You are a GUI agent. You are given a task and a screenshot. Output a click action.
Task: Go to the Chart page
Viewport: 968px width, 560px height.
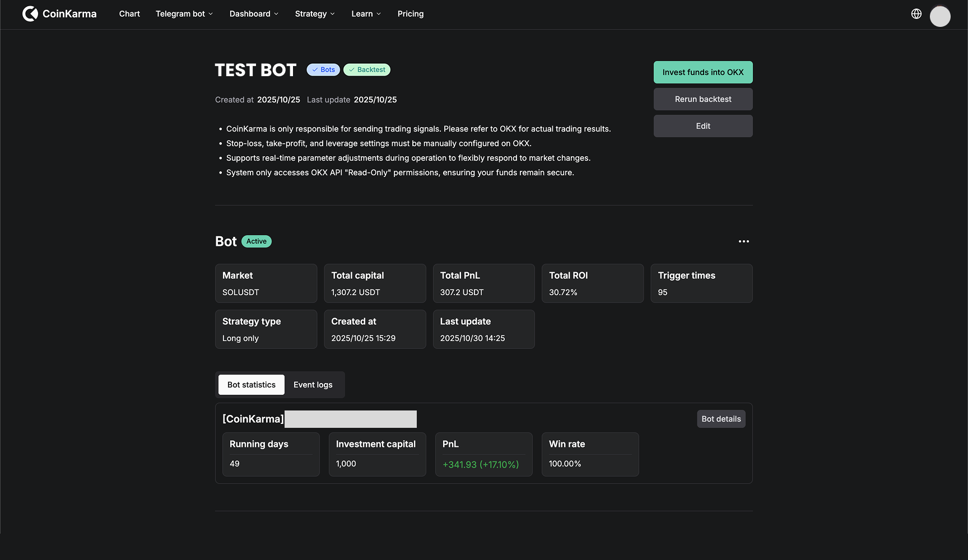tap(129, 14)
